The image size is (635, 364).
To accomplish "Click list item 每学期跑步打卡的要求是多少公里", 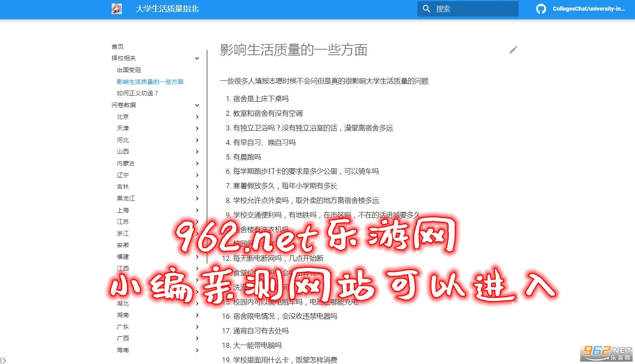I will click(306, 171).
